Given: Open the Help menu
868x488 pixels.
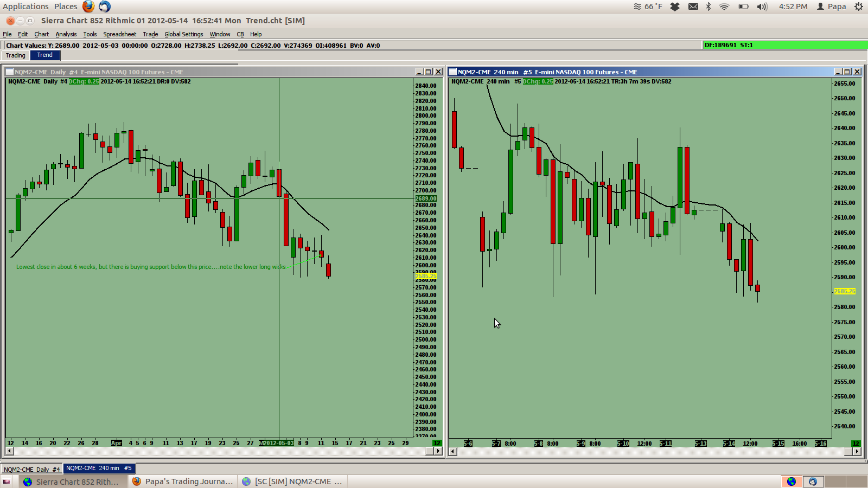Looking at the screenshot, I should click(x=256, y=34).
